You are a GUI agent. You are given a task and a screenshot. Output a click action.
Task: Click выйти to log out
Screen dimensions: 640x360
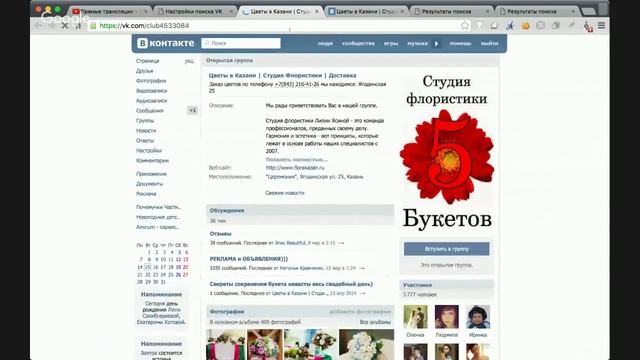(489, 43)
